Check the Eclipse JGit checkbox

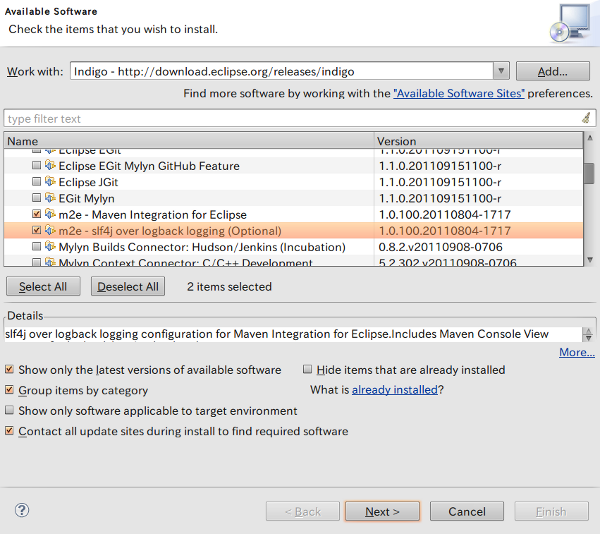click(x=36, y=181)
